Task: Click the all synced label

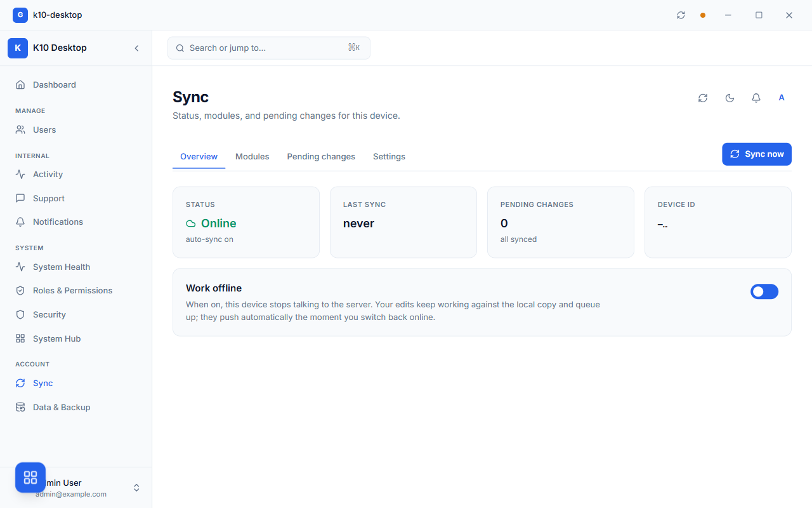Action: 519,239
